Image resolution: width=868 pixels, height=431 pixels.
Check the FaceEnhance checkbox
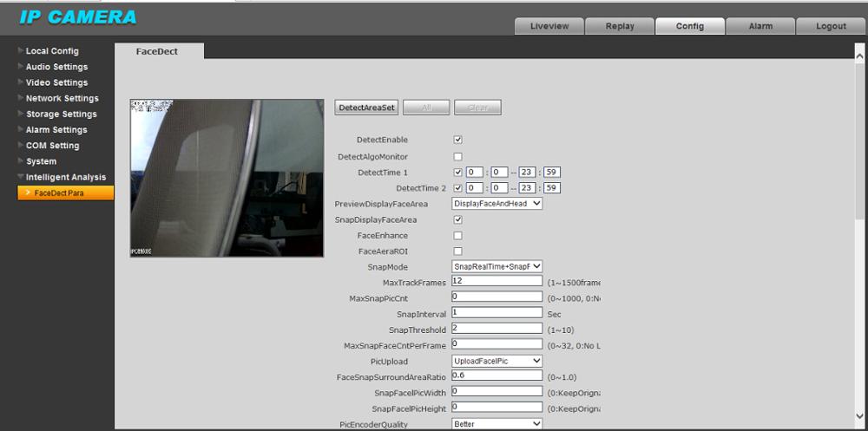pos(457,236)
